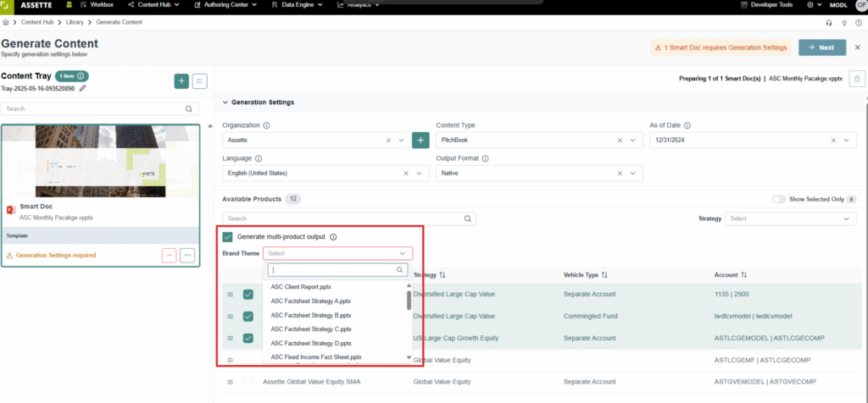This screenshot has height=403, width=868.
Task: Edit the tray name with pencil icon
Action: (x=82, y=88)
